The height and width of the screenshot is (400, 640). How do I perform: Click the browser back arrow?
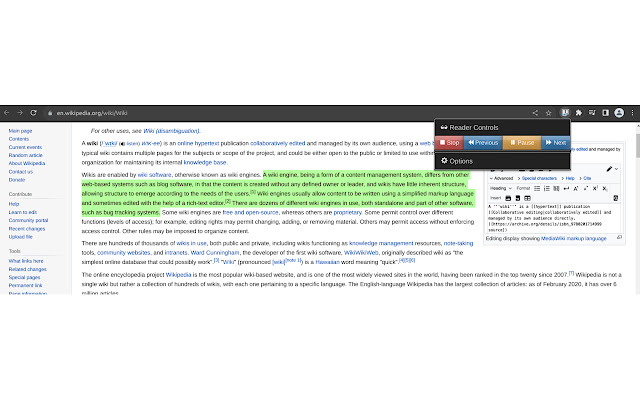pos(7,113)
